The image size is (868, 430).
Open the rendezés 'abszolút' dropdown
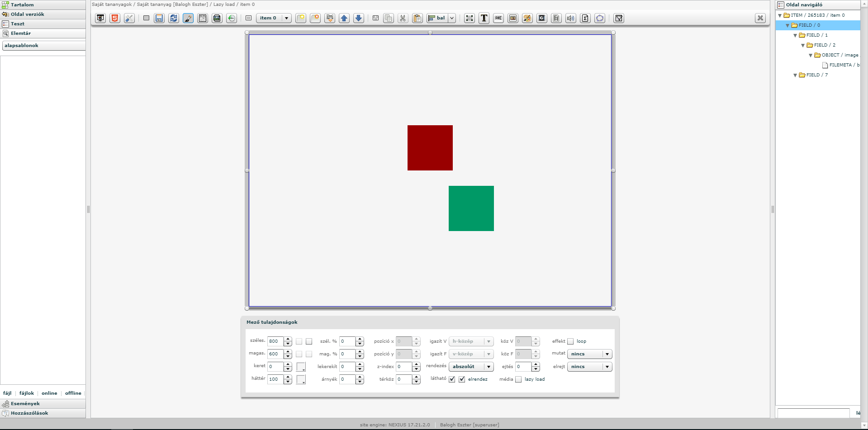pos(471,367)
